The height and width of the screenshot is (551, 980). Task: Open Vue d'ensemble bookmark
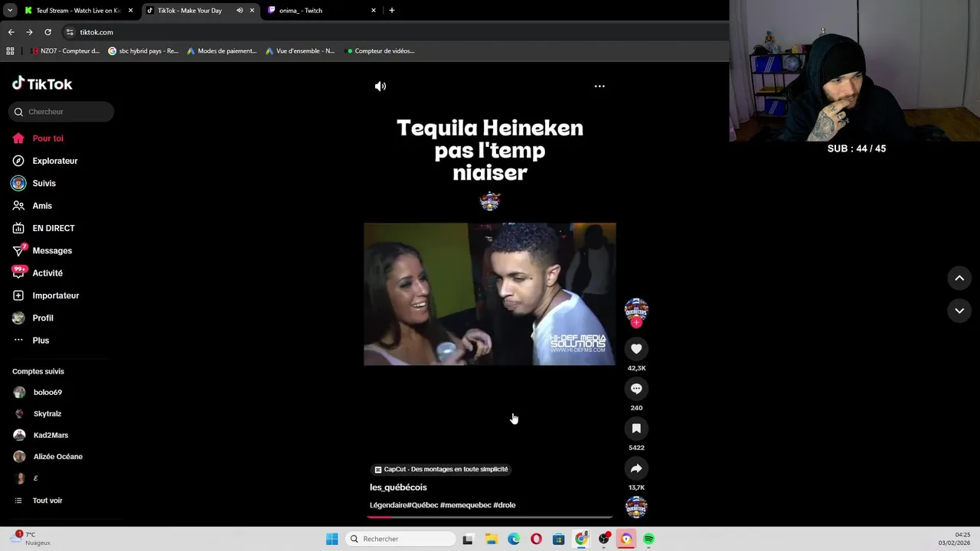click(300, 51)
